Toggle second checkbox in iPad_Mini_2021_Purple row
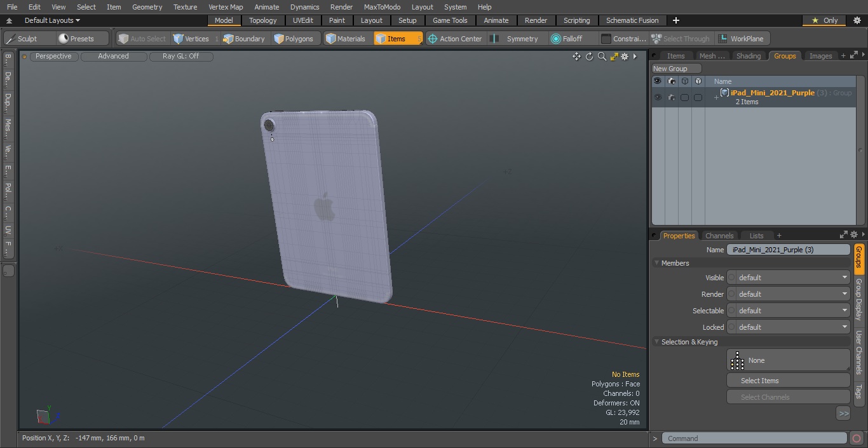 point(698,97)
